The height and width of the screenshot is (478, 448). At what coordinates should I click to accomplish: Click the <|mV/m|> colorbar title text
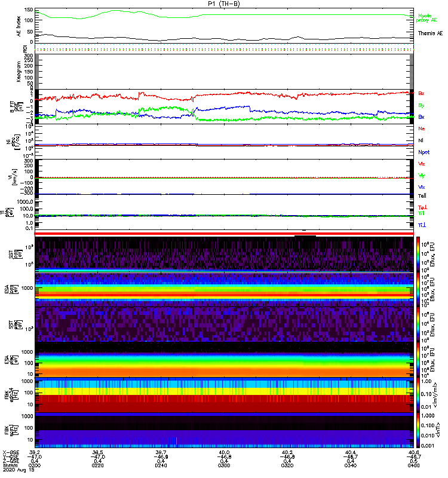pos(437,395)
